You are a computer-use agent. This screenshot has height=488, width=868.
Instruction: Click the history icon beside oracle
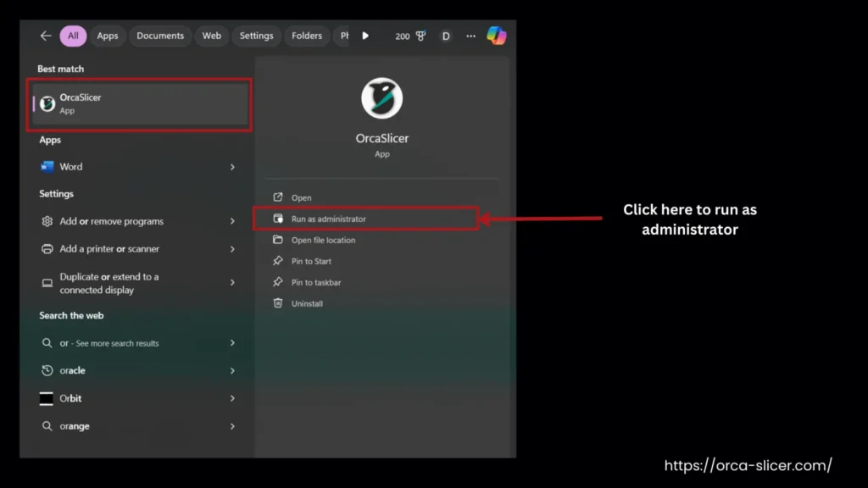(x=47, y=370)
